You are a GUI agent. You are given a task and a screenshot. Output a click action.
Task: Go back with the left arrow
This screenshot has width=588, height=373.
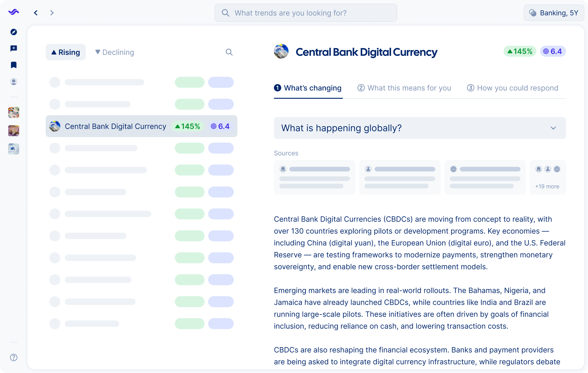click(36, 13)
